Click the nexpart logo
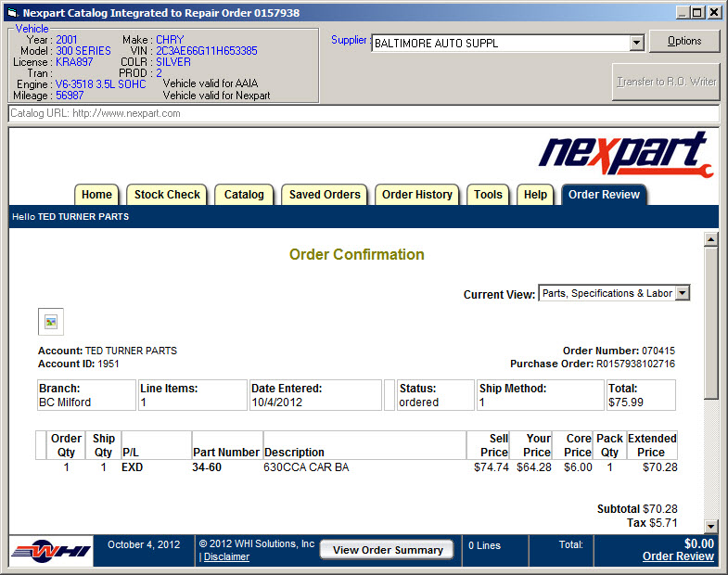 [x=625, y=154]
